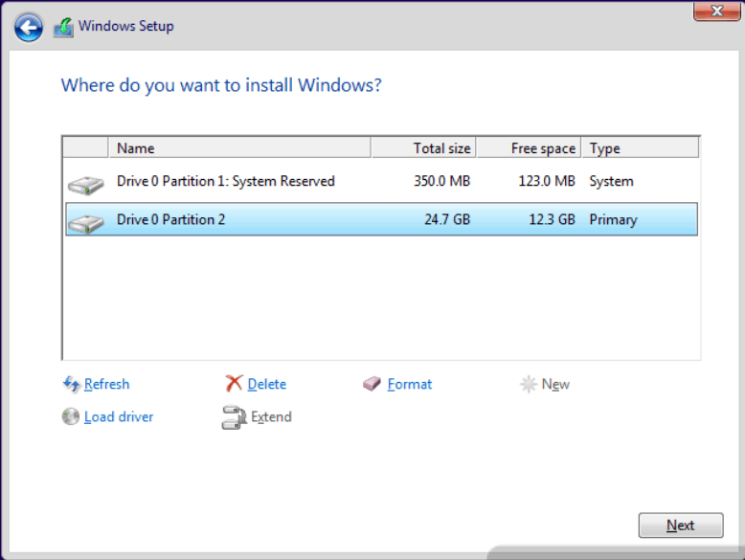Click the Load driver disc icon

70,416
